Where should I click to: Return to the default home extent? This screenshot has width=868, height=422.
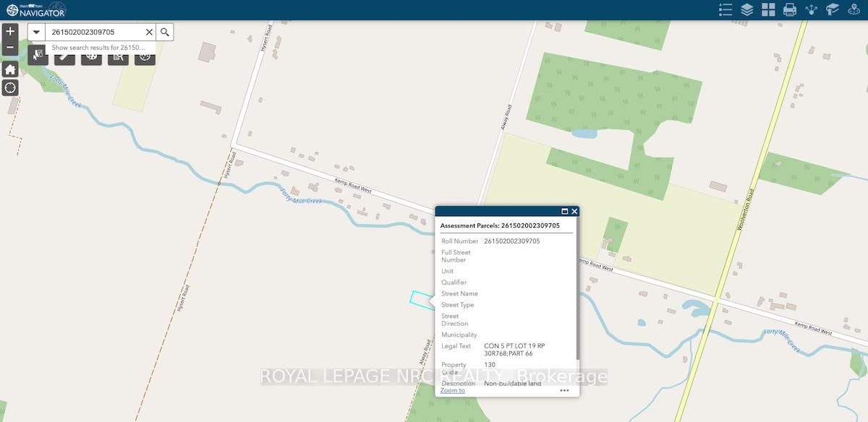(10, 69)
